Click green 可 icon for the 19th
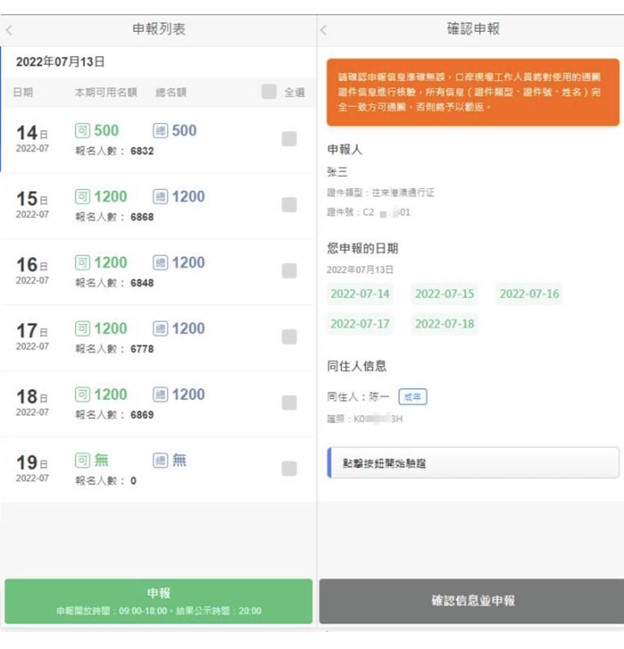624x649 pixels. [83, 461]
